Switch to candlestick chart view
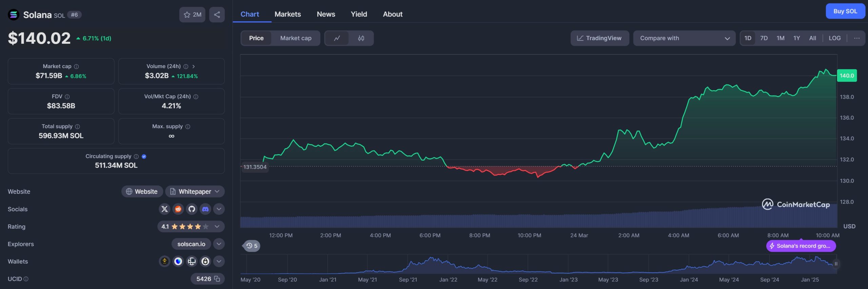The image size is (868, 289). pyautogui.click(x=361, y=38)
